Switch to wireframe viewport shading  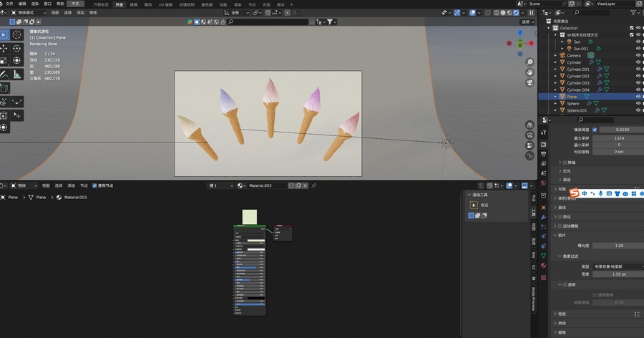pos(497,13)
